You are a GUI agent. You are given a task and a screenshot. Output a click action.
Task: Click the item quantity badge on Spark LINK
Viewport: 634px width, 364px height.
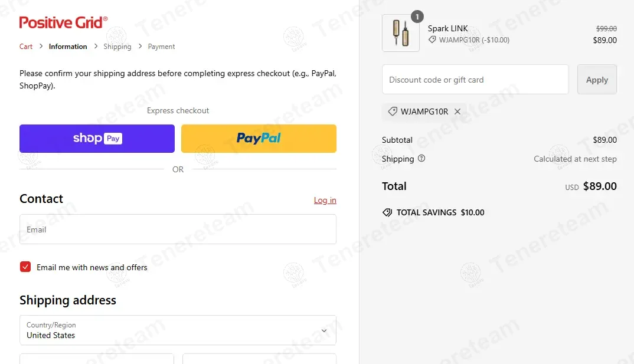click(x=417, y=17)
